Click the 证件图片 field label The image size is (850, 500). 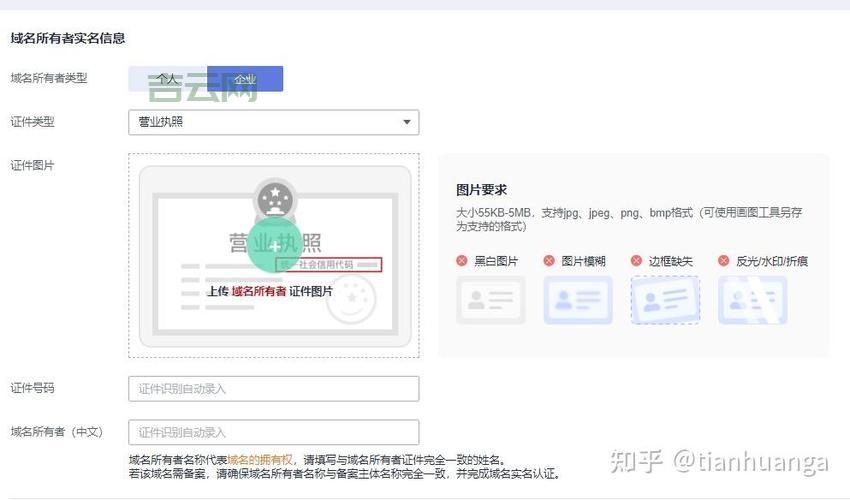pyautogui.click(x=32, y=165)
